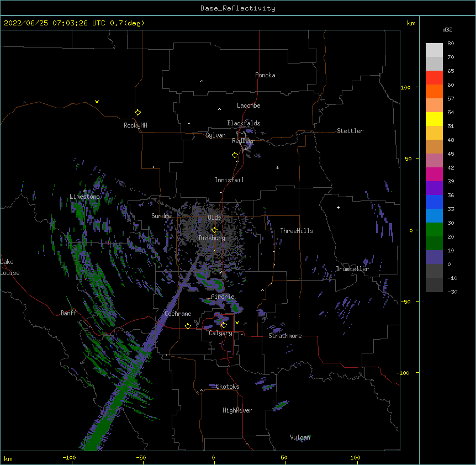Select the Okotoks label
This screenshot has width=476, height=465.
tap(228, 387)
